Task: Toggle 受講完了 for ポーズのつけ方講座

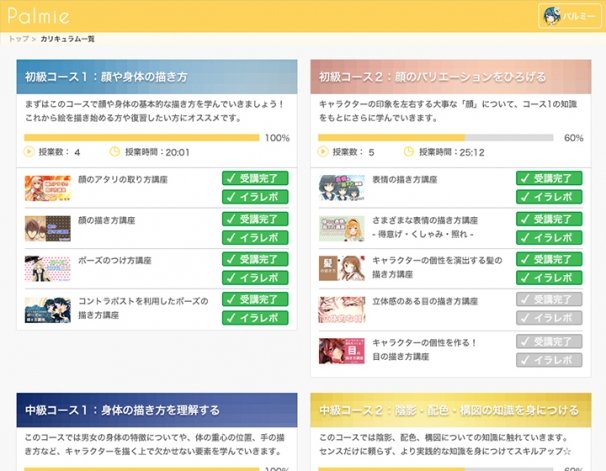Action: tap(255, 259)
